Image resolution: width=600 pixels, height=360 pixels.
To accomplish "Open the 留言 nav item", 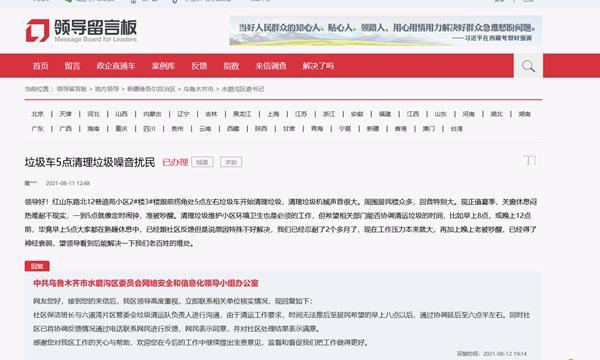I will pos(72,66).
